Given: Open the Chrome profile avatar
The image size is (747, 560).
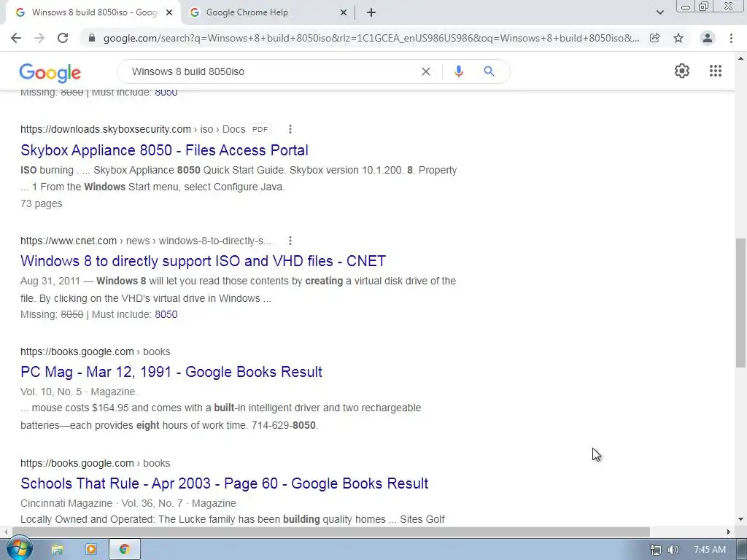Looking at the screenshot, I should [708, 38].
